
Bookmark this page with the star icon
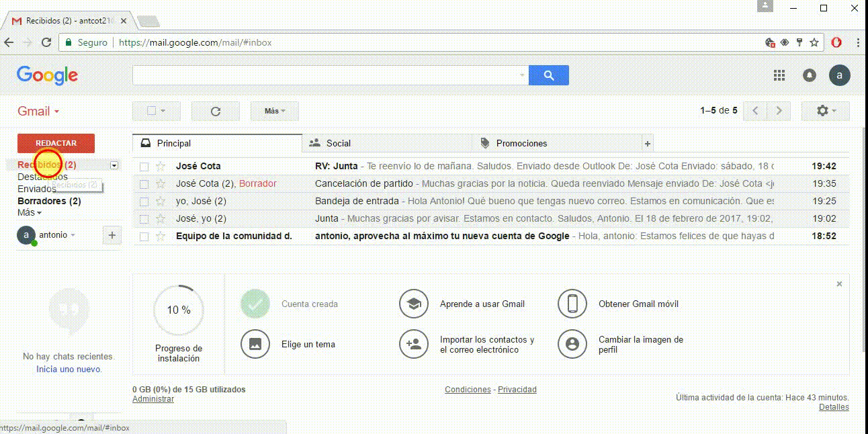click(814, 42)
